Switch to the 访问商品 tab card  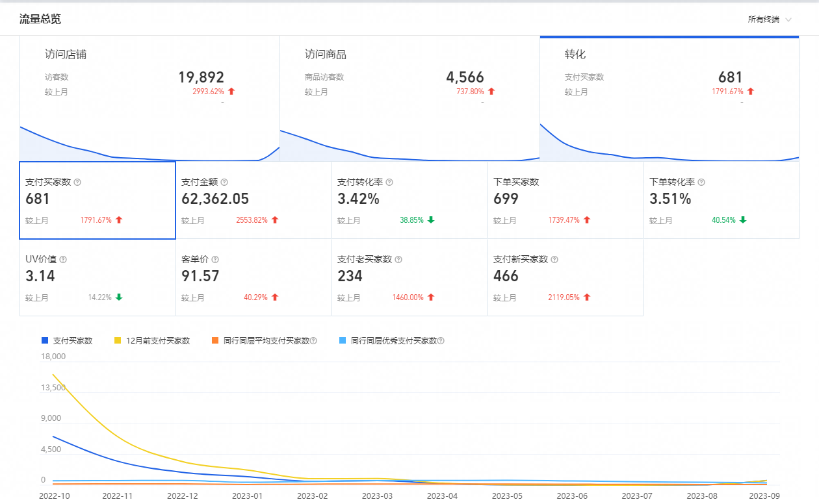[409, 97]
